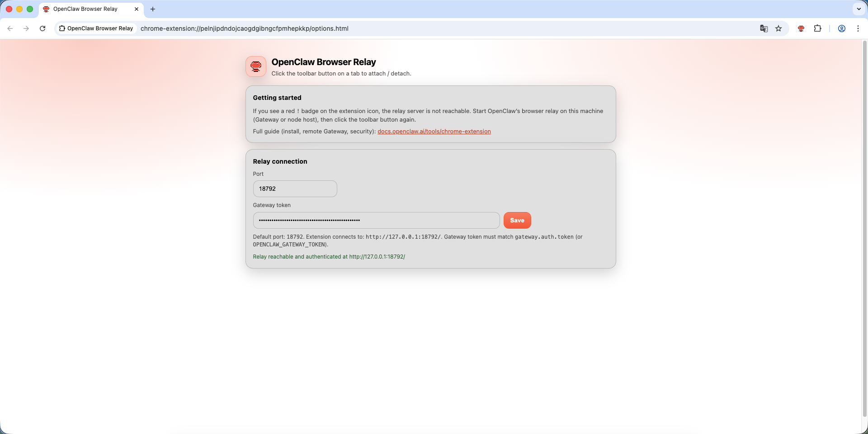Open the docs.openclaw.ai chrome-extension guide link
The image size is (868, 434).
coord(434,132)
